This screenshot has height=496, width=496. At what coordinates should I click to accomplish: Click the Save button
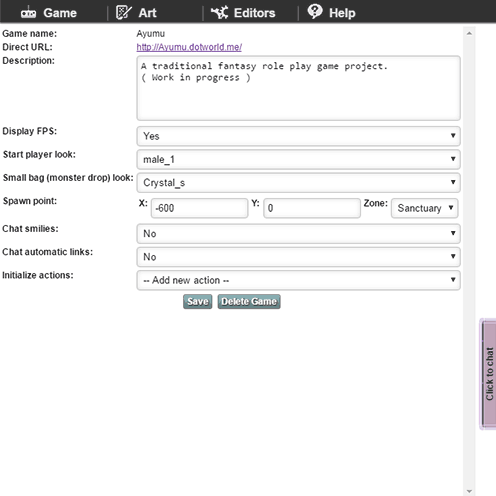pos(198,302)
